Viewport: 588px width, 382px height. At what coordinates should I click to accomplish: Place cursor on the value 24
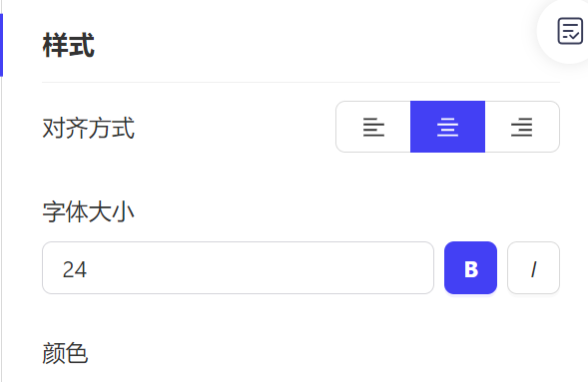[75, 269]
